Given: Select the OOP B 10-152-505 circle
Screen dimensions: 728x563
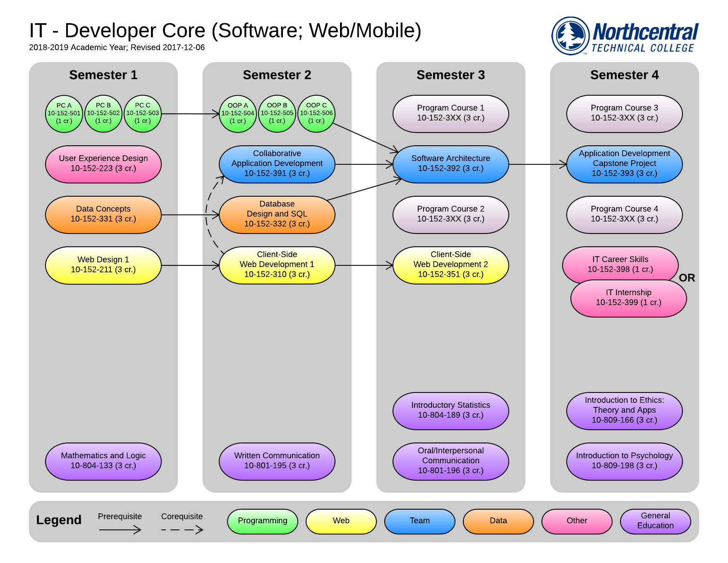Looking at the screenshot, I should click(277, 113).
